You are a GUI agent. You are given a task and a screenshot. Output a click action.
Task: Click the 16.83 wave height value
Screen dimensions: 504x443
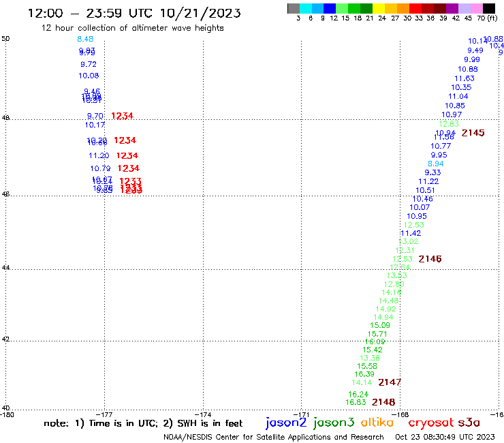(x=356, y=402)
